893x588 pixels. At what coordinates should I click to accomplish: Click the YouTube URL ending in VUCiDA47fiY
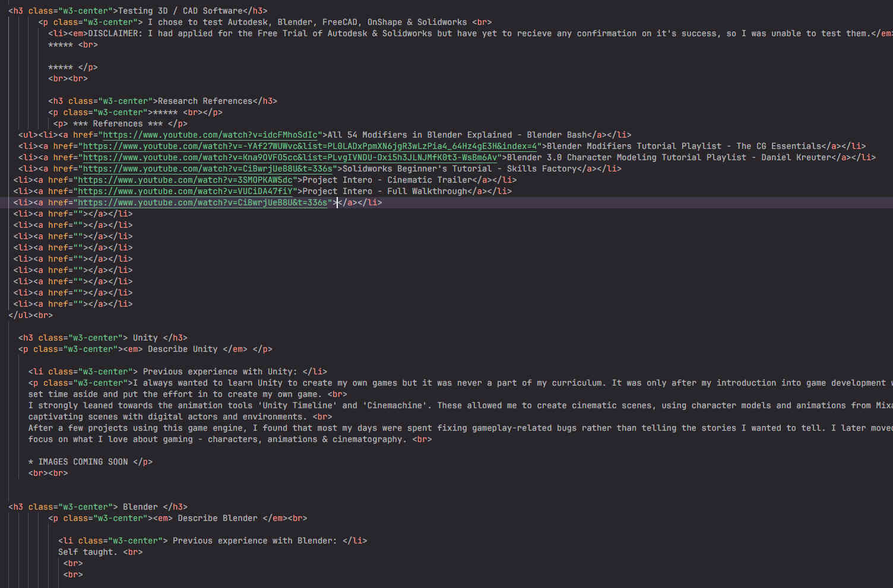coord(185,191)
